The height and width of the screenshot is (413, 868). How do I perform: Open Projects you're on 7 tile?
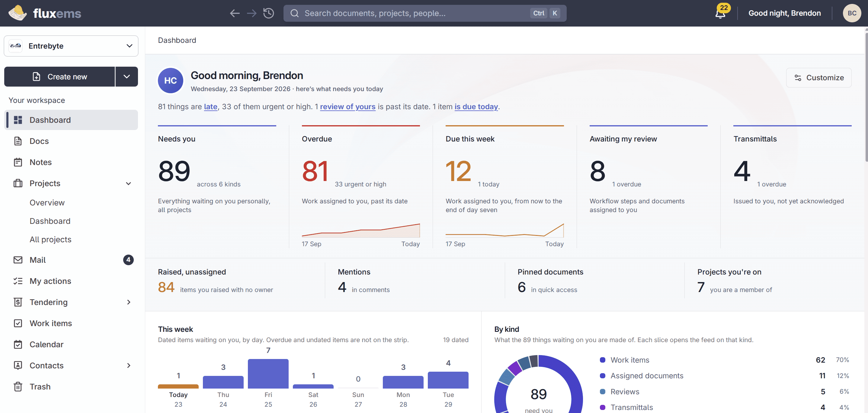click(x=774, y=281)
